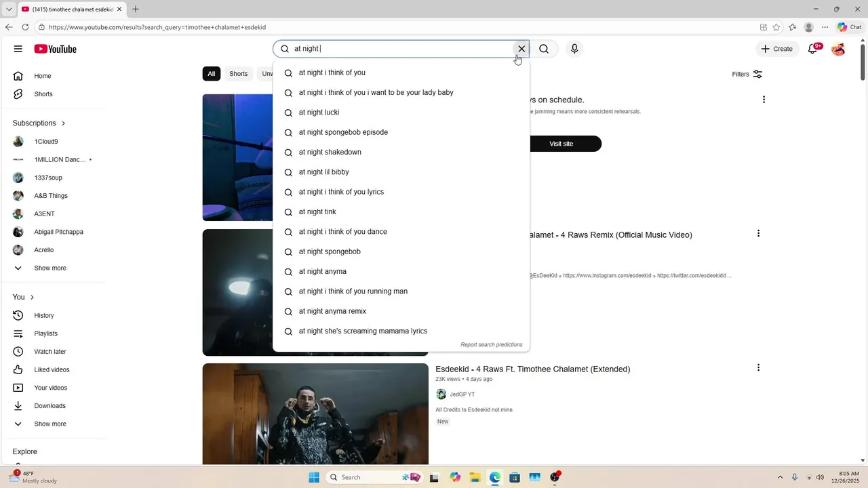Open the 1MILLION Dance subscription
Image resolution: width=868 pixels, height=488 pixels.
58,160
